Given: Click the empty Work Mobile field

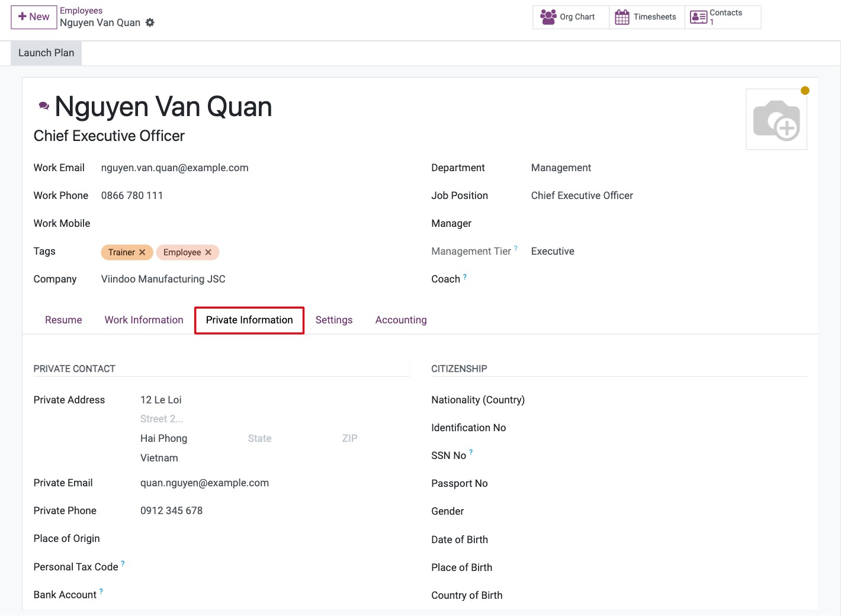Looking at the screenshot, I should (x=255, y=224).
